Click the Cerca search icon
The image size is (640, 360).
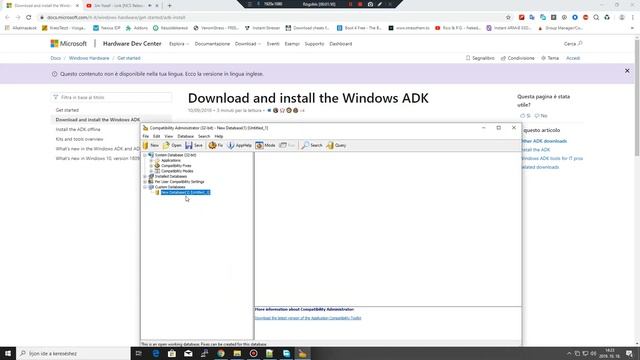pos(580,43)
